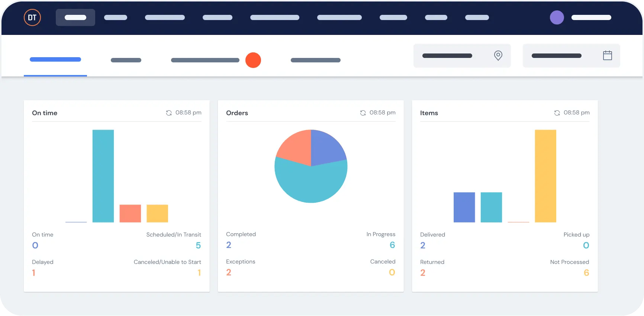Select the active blue-underlined tab

pyautogui.click(x=55, y=60)
